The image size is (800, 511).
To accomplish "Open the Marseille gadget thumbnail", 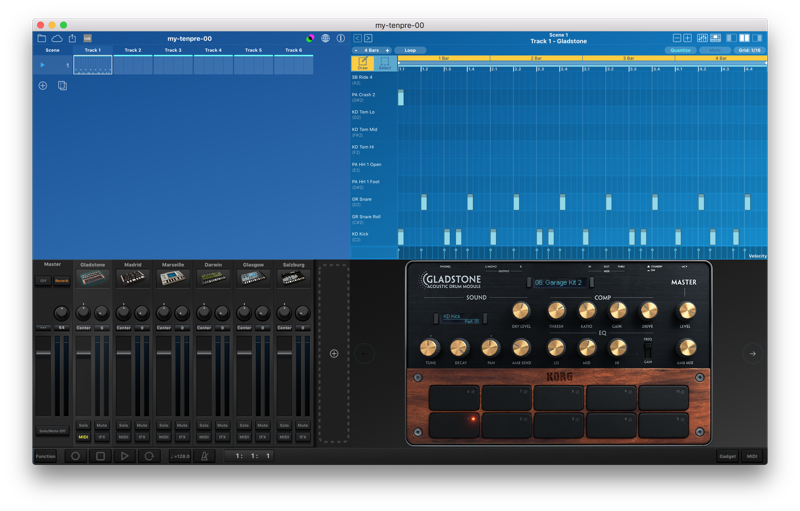I will (x=173, y=278).
